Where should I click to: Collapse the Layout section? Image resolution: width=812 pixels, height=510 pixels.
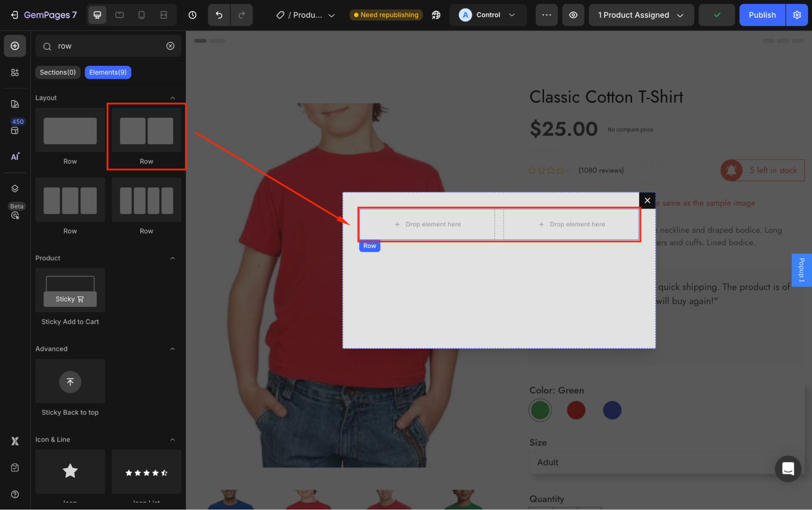pyautogui.click(x=173, y=98)
